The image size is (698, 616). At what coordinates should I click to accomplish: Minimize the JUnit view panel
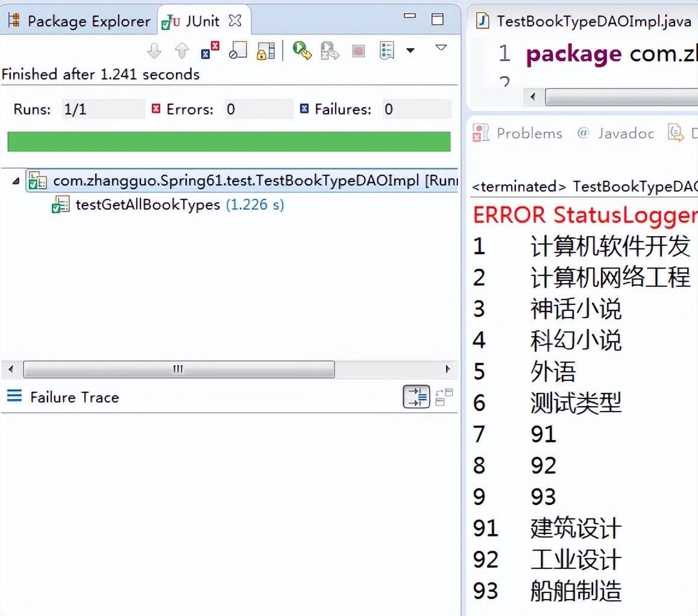pyautogui.click(x=409, y=16)
